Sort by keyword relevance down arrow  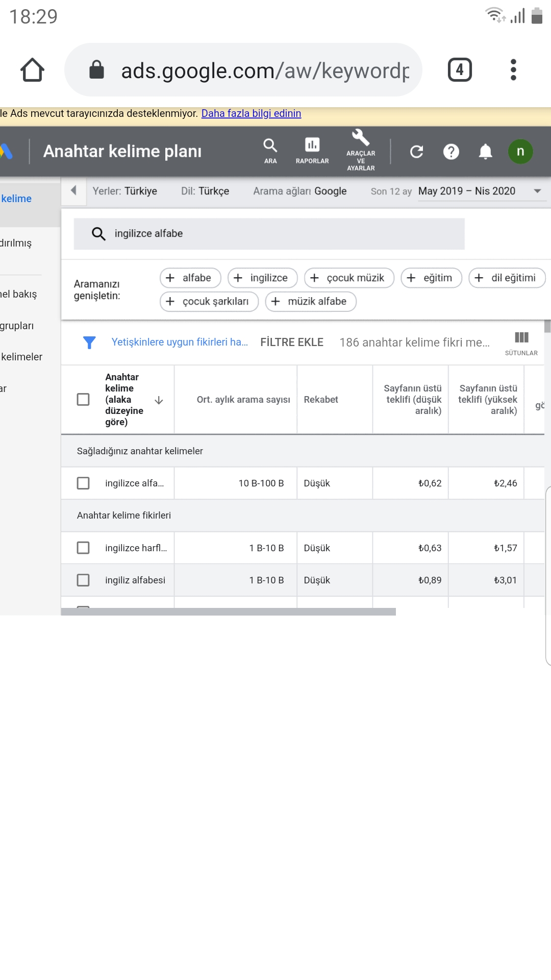159,400
